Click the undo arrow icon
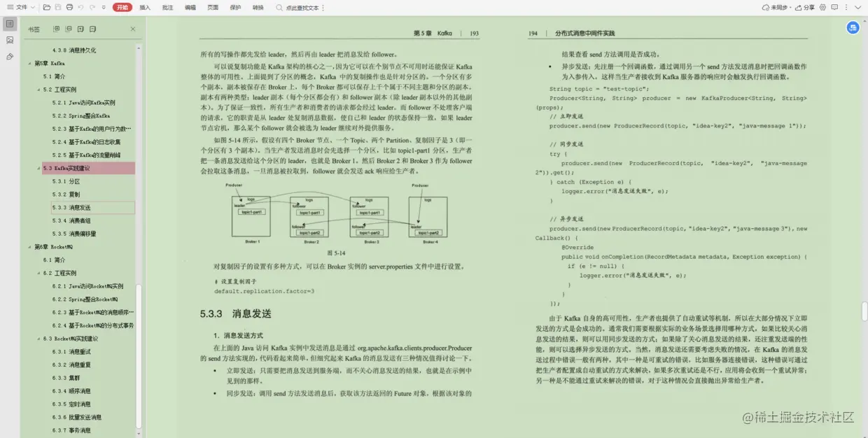 (x=81, y=7)
